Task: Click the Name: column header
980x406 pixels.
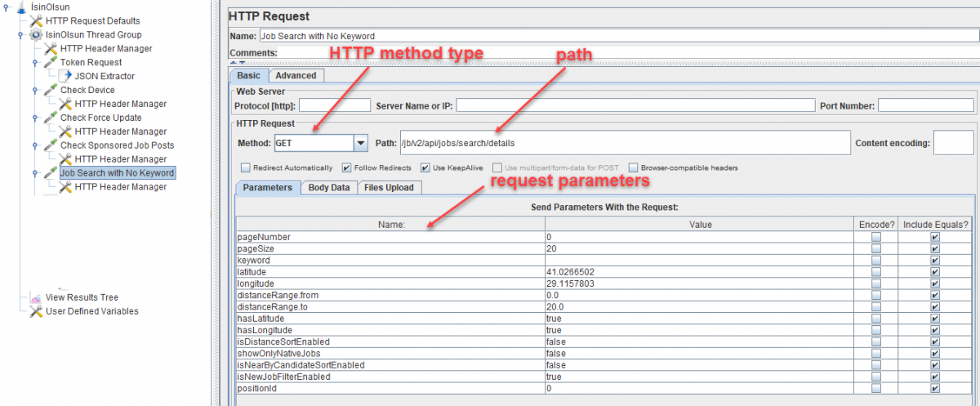Action: click(x=390, y=225)
